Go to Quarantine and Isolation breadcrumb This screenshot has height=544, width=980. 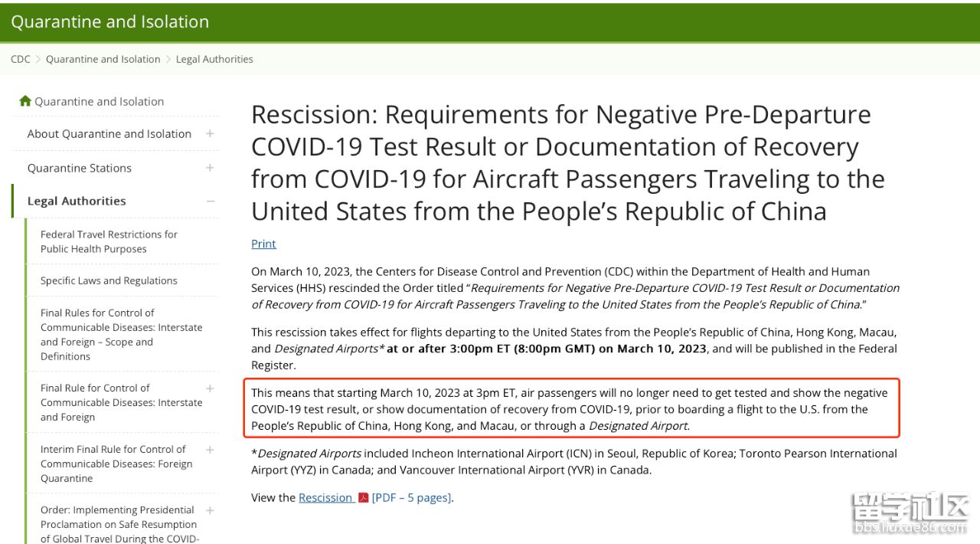click(103, 59)
